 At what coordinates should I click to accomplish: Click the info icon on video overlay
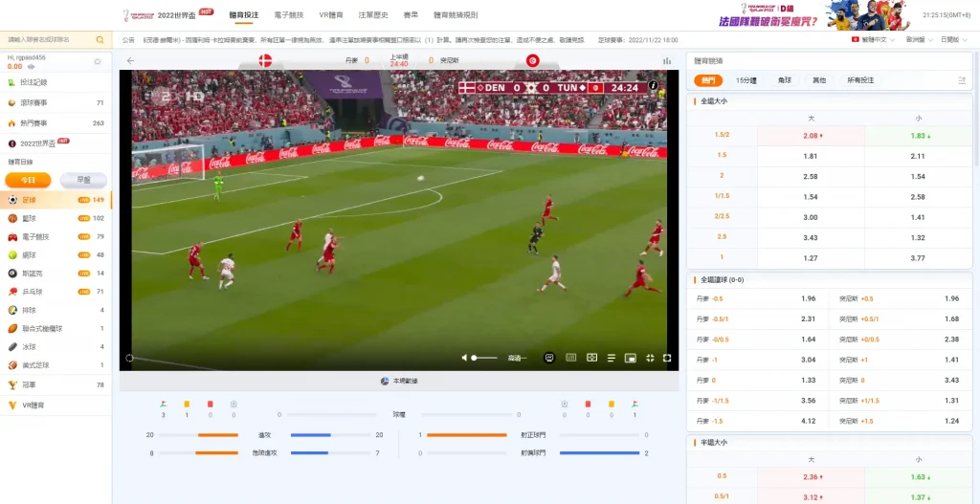click(x=654, y=86)
